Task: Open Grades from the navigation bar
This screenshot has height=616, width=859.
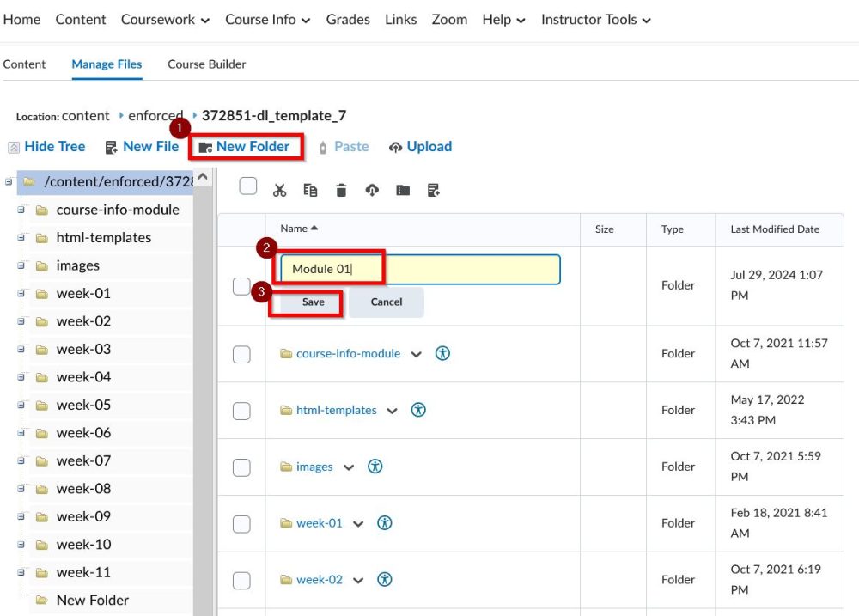Action: pyautogui.click(x=347, y=19)
